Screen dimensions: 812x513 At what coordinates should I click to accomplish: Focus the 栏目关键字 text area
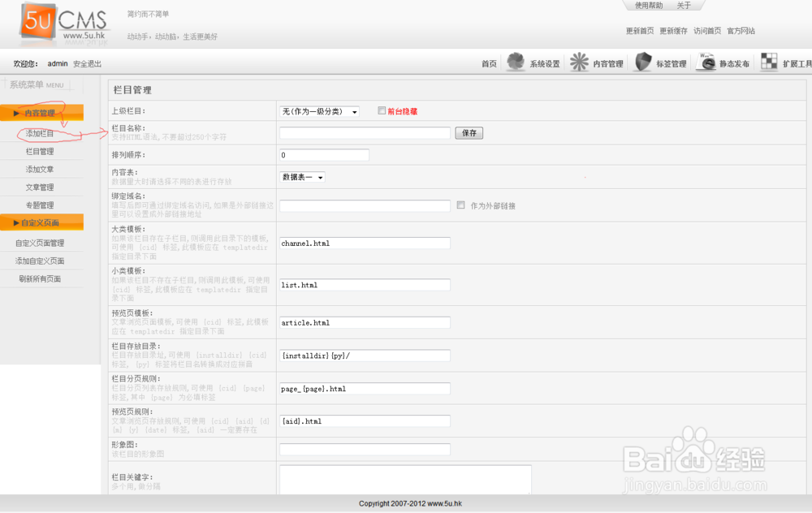[405, 480]
